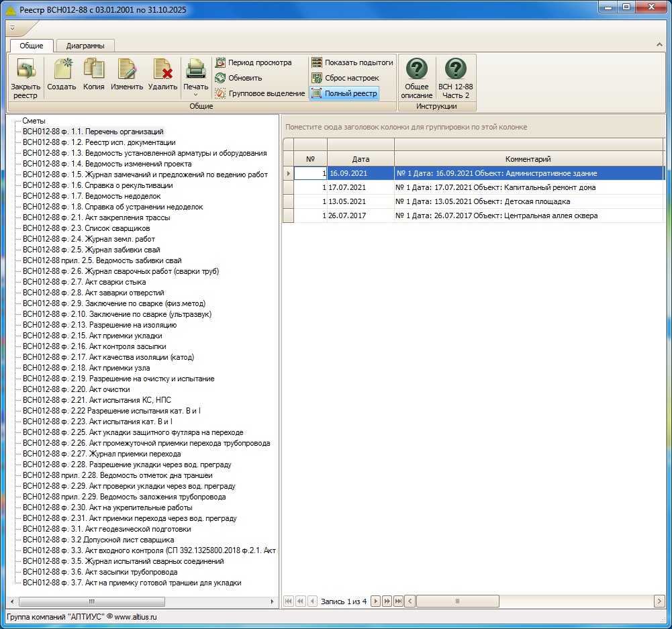This screenshot has width=672, height=629.
Task: Expand the Печать dropdown arrow
Action: (196, 95)
